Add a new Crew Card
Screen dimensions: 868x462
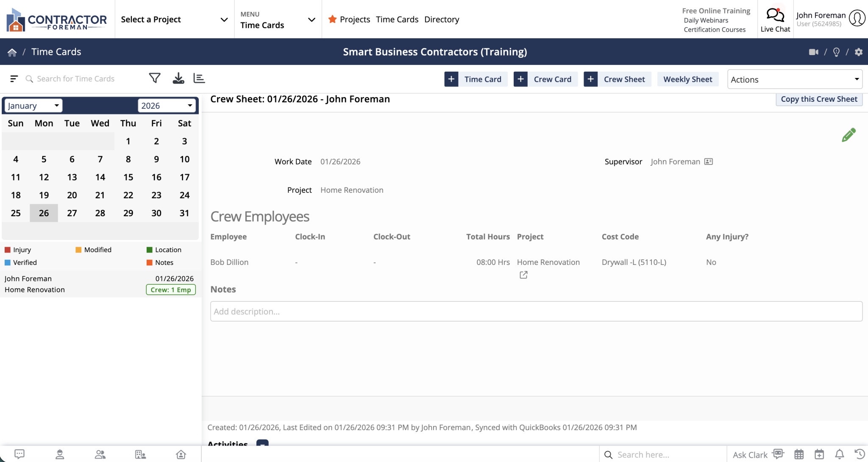tap(545, 79)
